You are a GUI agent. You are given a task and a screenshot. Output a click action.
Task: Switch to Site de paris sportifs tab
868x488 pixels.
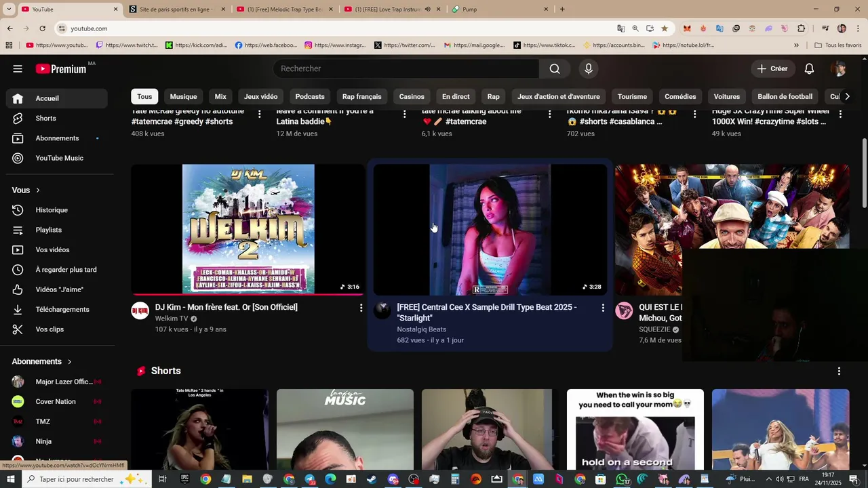click(178, 9)
